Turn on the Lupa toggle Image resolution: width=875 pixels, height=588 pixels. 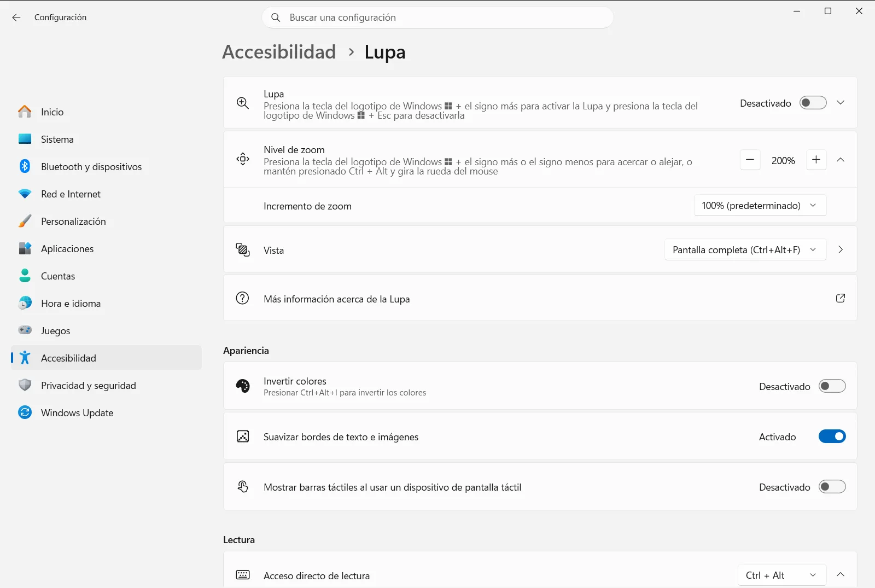pos(813,103)
